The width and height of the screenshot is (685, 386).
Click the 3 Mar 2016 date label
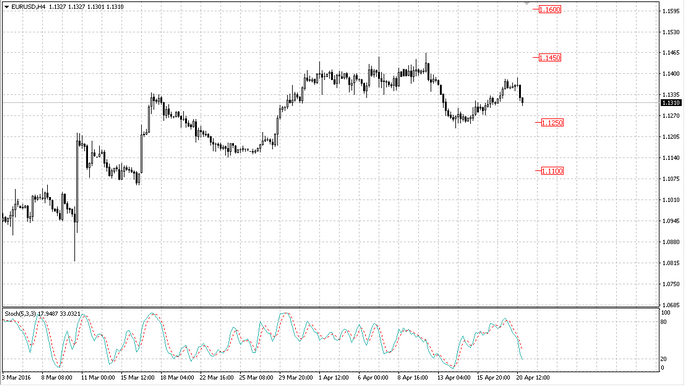point(17,378)
